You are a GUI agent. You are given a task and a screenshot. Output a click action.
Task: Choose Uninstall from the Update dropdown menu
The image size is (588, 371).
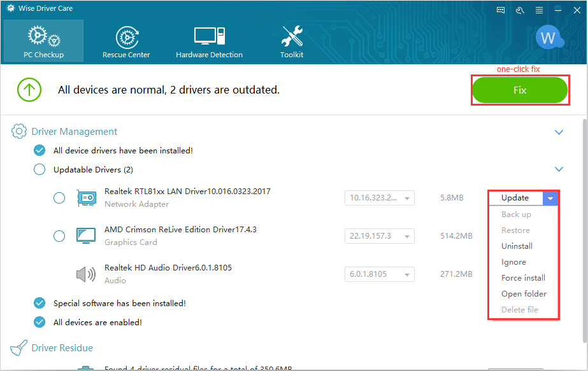tap(517, 246)
